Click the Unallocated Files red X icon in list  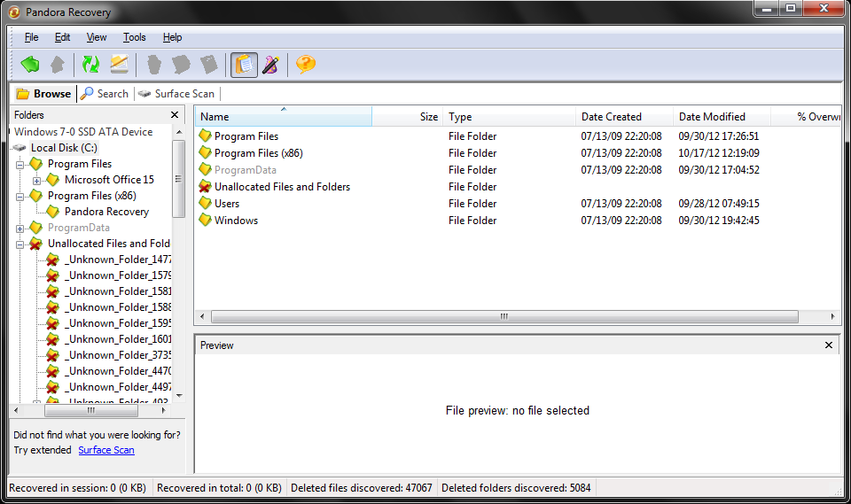(x=205, y=186)
